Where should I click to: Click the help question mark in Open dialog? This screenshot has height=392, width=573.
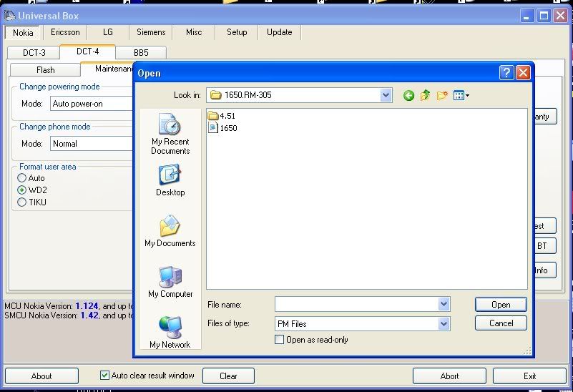506,73
